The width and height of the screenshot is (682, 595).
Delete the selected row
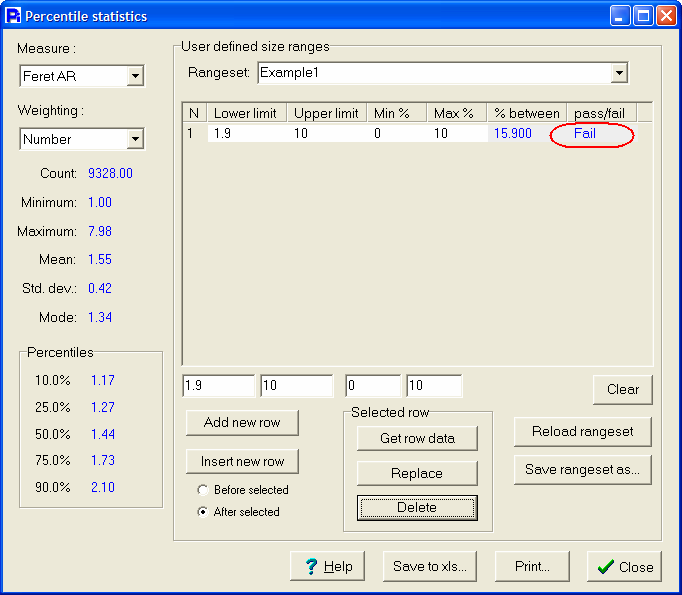[417, 508]
